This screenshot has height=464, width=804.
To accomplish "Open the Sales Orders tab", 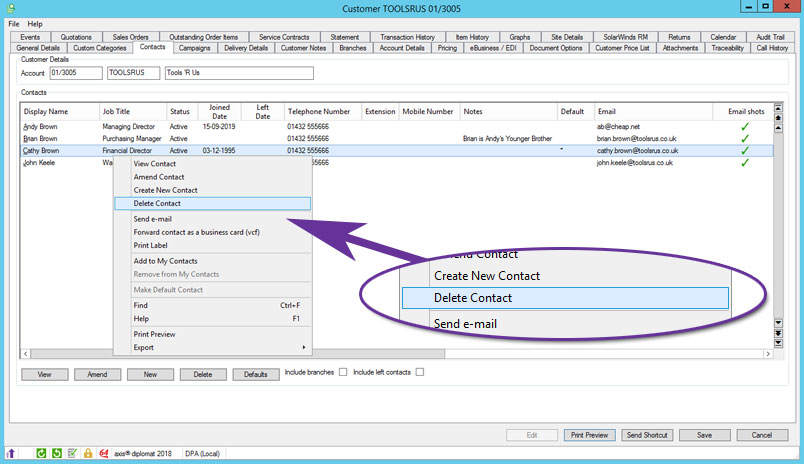I will 130,37.
